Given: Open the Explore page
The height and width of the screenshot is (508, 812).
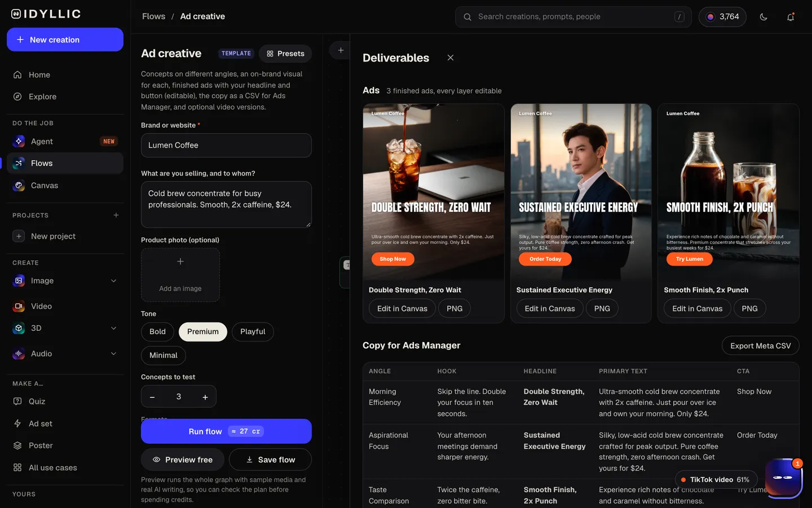Looking at the screenshot, I should pyautogui.click(x=65, y=97).
